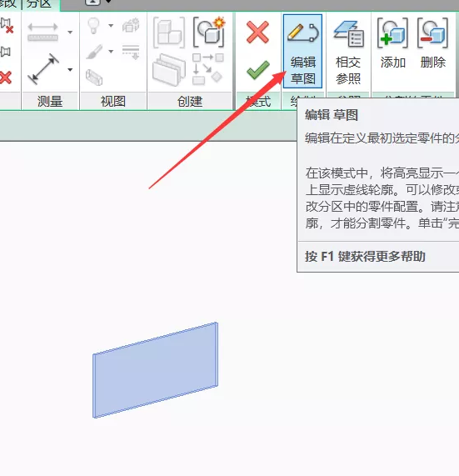The image size is (459, 476).
Task: Click the linework icon in View panel
Action: (x=131, y=52)
